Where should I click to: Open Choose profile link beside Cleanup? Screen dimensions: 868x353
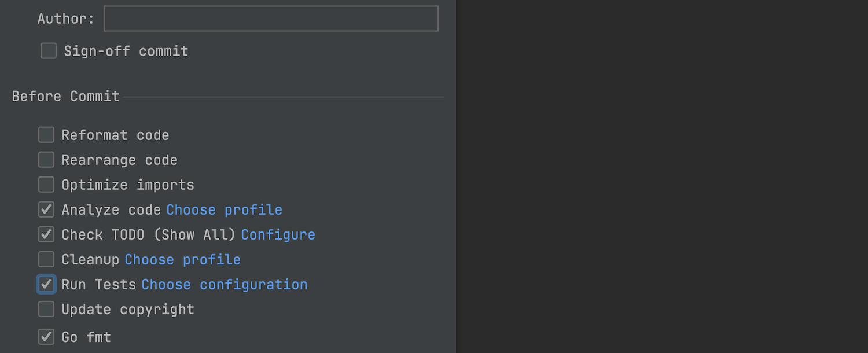point(182,259)
